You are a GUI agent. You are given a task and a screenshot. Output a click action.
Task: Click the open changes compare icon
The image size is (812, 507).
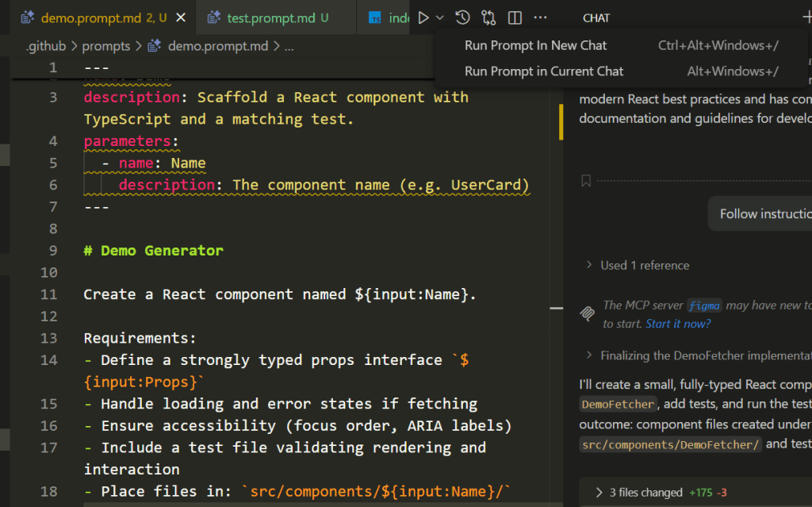(x=488, y=17)
